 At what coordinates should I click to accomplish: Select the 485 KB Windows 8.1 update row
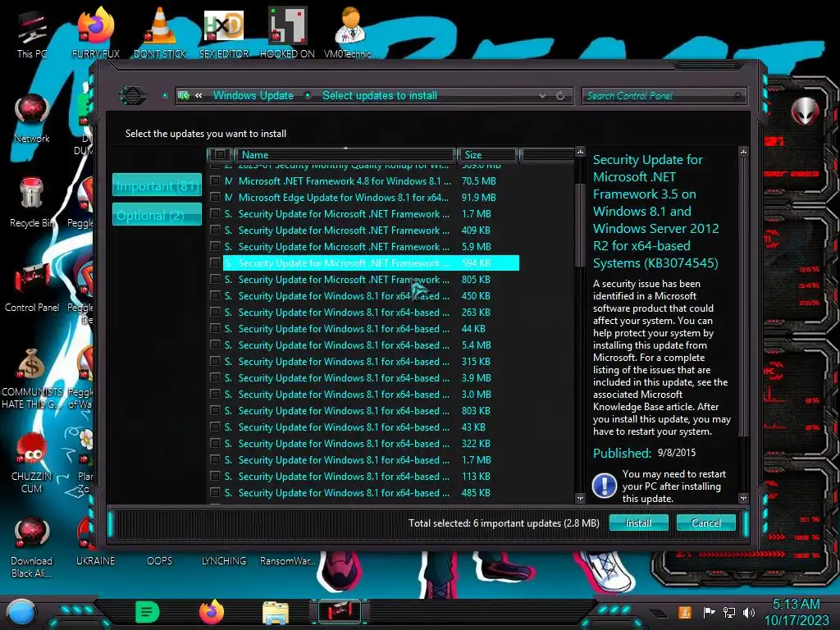(x=364, y=493)
